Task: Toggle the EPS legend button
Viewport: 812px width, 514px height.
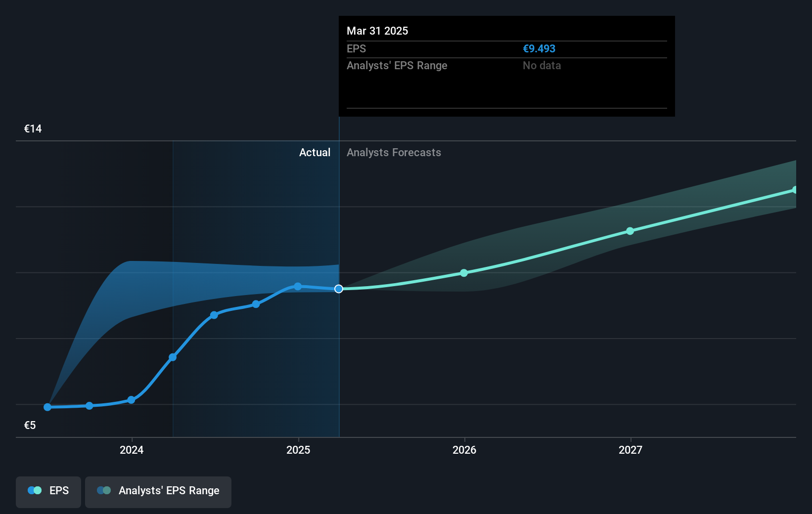Action: [48, 492]
